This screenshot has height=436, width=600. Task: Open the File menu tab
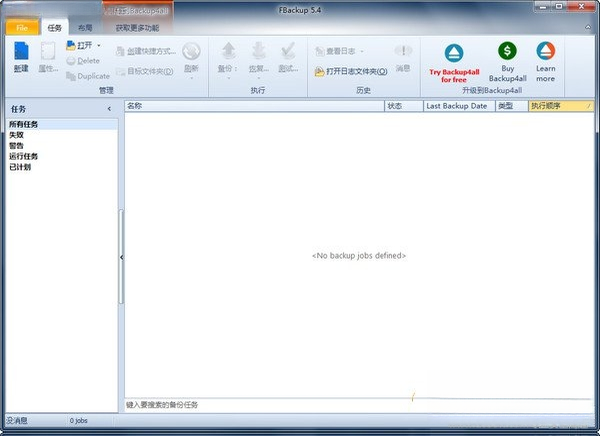pyautogui.click(x=22, y=28)
